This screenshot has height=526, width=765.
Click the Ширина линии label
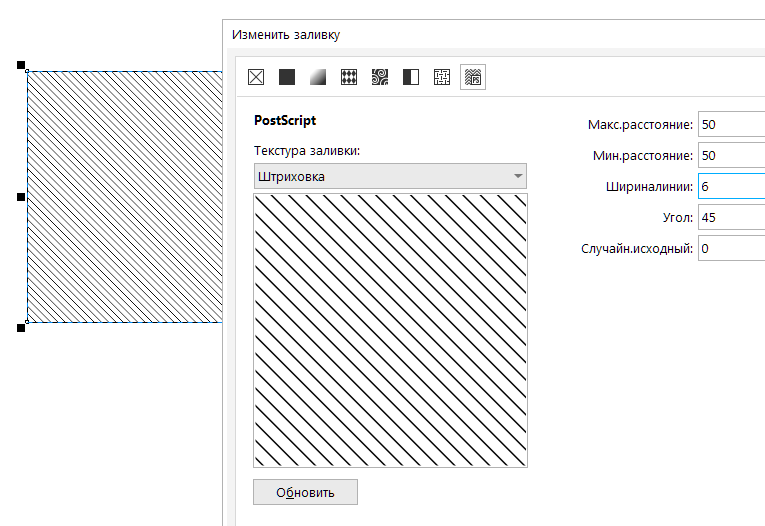649,187
